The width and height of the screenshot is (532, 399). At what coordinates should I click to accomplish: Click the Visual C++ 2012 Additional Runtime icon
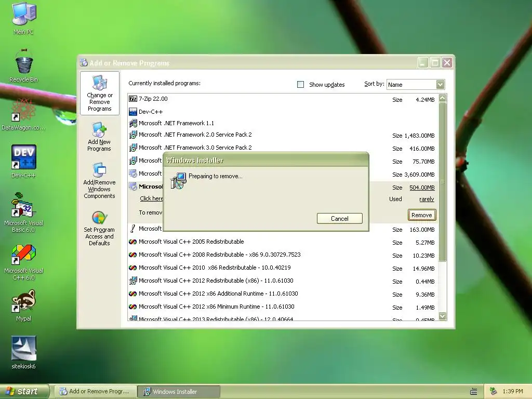[x=132, y=294]
